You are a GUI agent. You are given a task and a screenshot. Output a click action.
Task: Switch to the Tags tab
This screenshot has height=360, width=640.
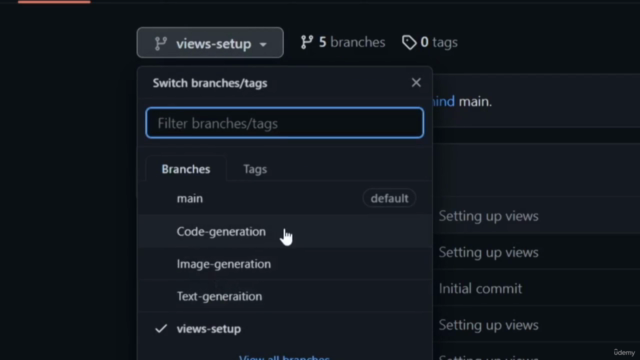click(x=255, y=169)
